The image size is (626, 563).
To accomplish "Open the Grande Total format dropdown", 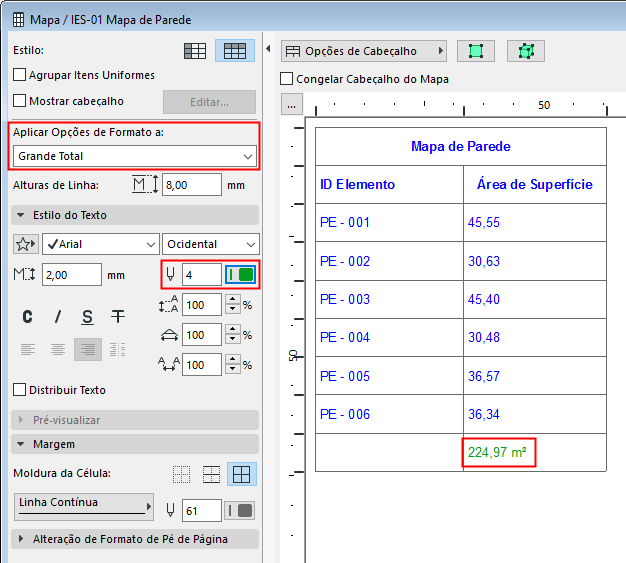I will [135, 156].
